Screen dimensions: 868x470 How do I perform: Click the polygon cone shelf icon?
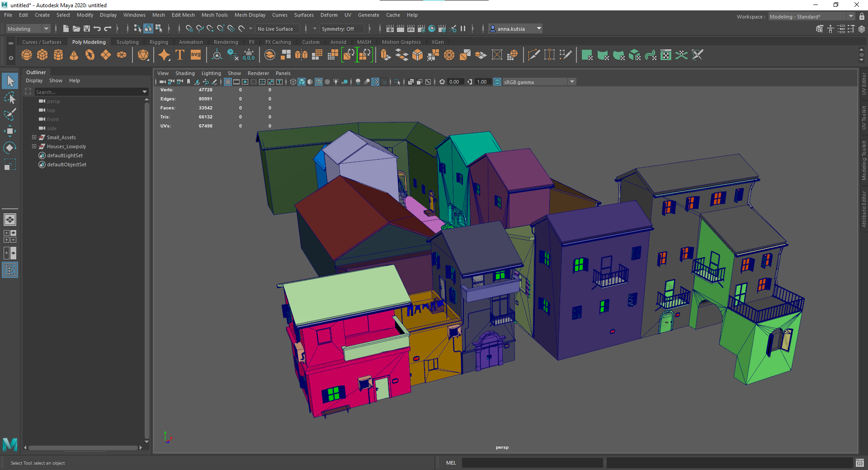(x=74, y=55)
